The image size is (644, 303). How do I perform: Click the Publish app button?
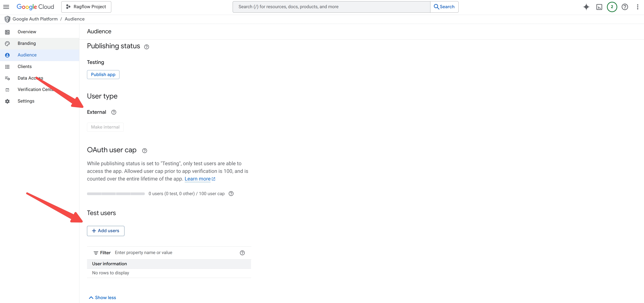(x=103, y=75)
